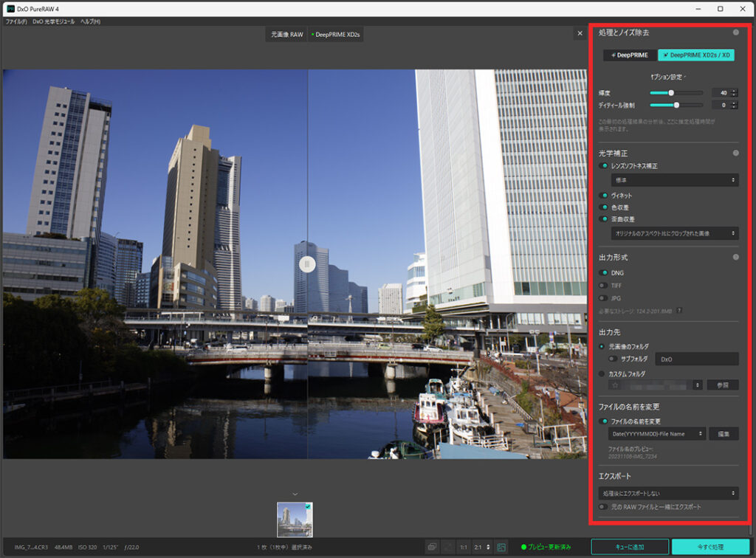Screen dimensions: 756x558
Task: Switch to the DeepPRIME tab
Action: [629, 55]
